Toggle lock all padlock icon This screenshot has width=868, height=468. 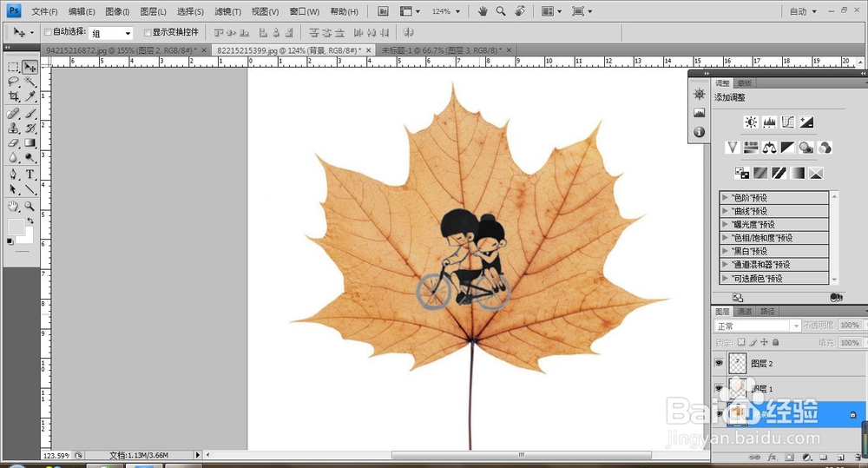(x=775, y=342)
